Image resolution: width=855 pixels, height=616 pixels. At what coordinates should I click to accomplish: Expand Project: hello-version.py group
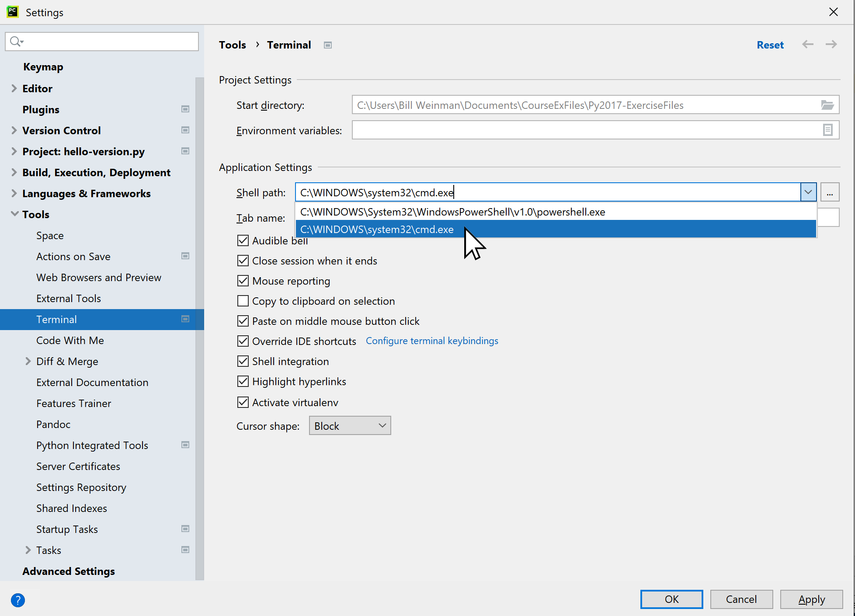14,151
